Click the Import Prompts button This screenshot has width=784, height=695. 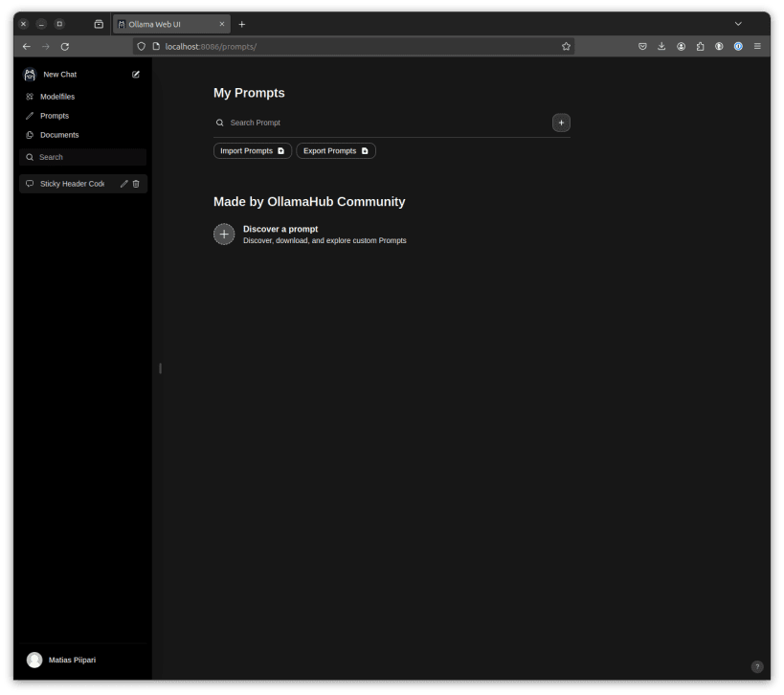coord(252,150)
